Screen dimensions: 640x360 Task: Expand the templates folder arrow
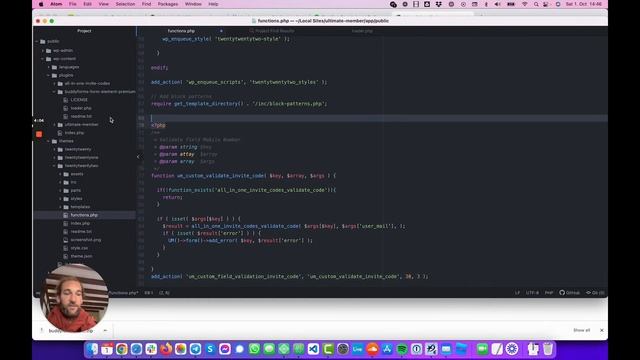click(60, 207)
